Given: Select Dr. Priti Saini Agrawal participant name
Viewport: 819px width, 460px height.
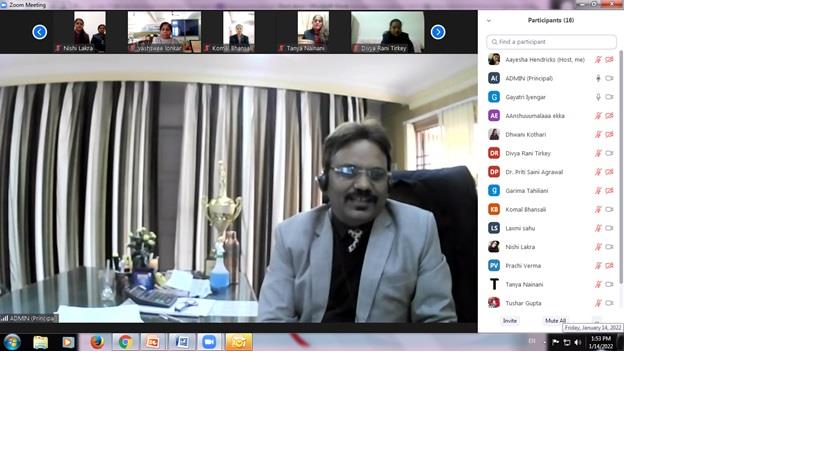Looking at the screenshot, I should click(x=534, y=172).
